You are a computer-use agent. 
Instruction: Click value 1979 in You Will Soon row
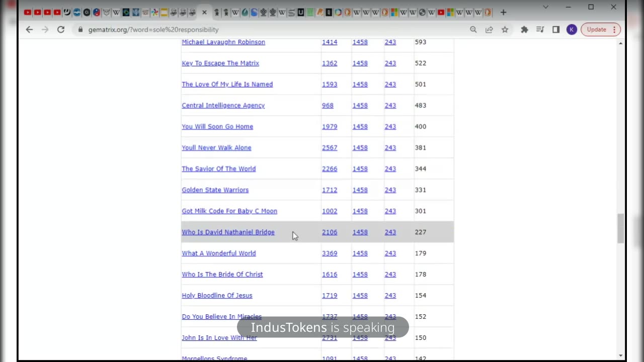pyautogui.click(x=330, y=127)
